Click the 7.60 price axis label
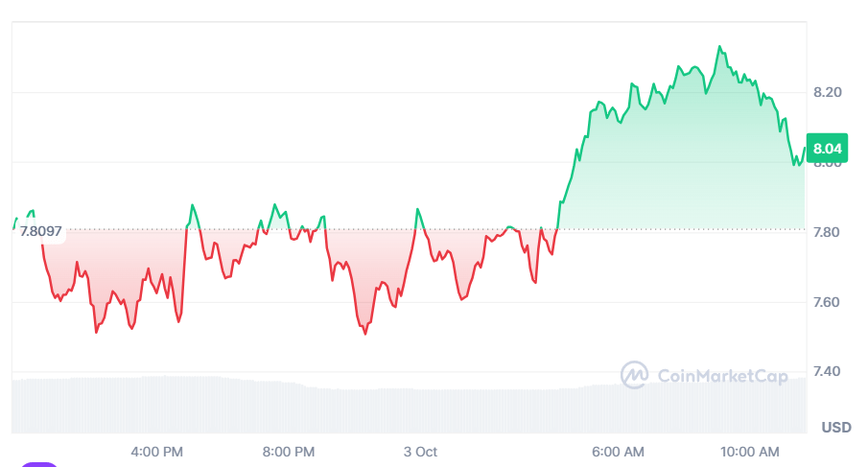 (x=827, y=303)
